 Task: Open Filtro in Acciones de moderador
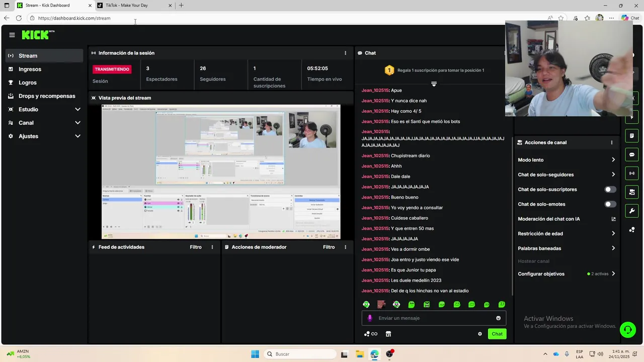[x=329, y=247]
